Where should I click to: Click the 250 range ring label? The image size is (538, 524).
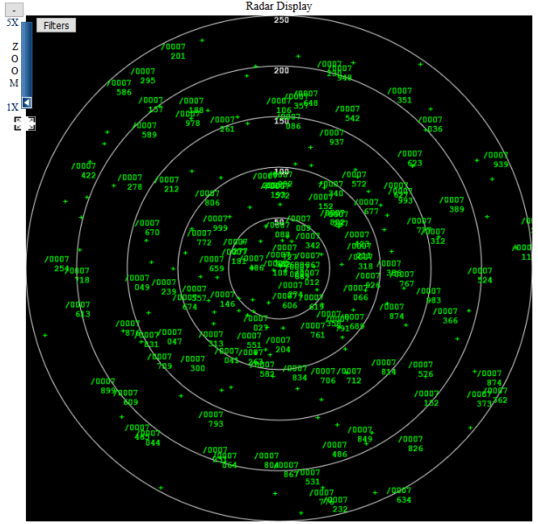point(281,20)
